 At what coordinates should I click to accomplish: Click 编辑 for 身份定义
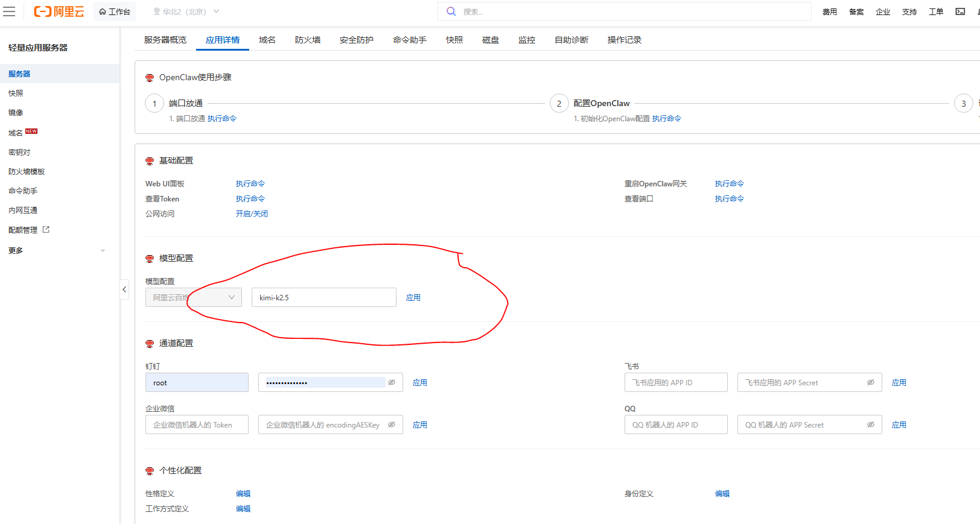pyautogui.click(x=722, y=494)
